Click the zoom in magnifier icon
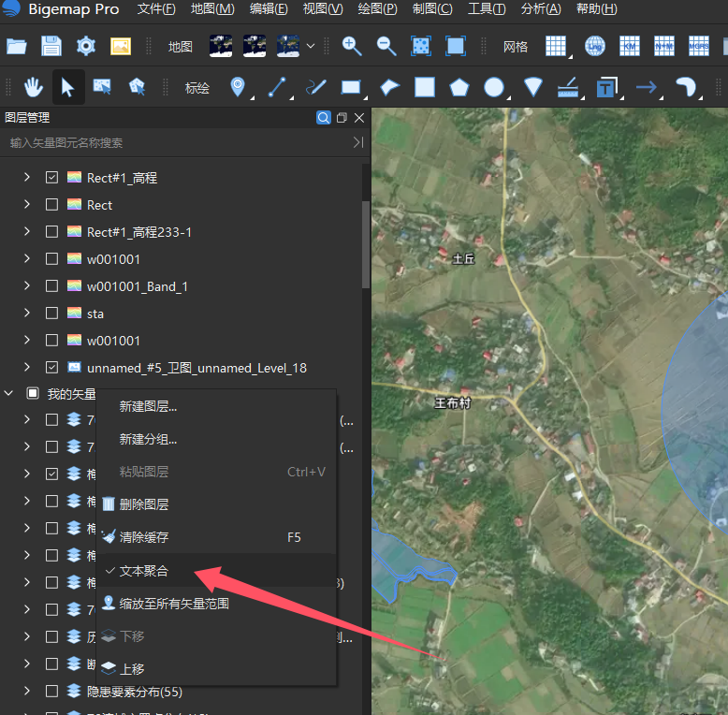 (352, 47)
